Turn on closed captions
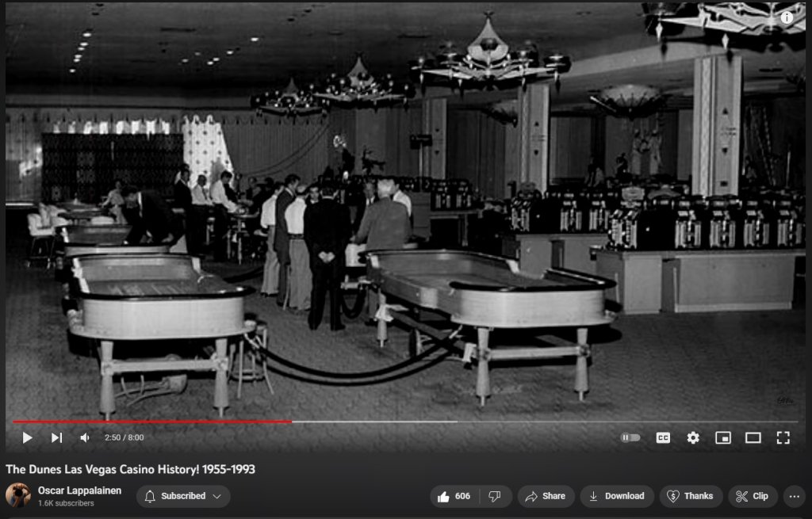 click(663, 437)
